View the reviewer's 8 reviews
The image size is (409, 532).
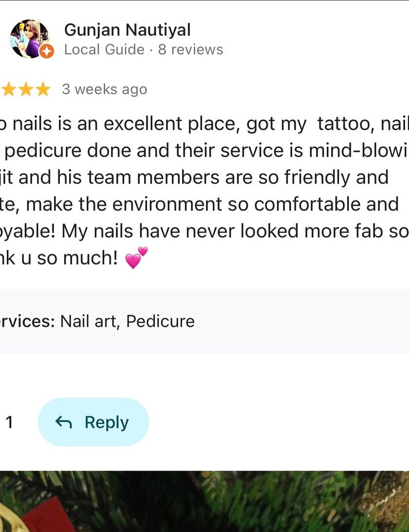click(190, 50)
